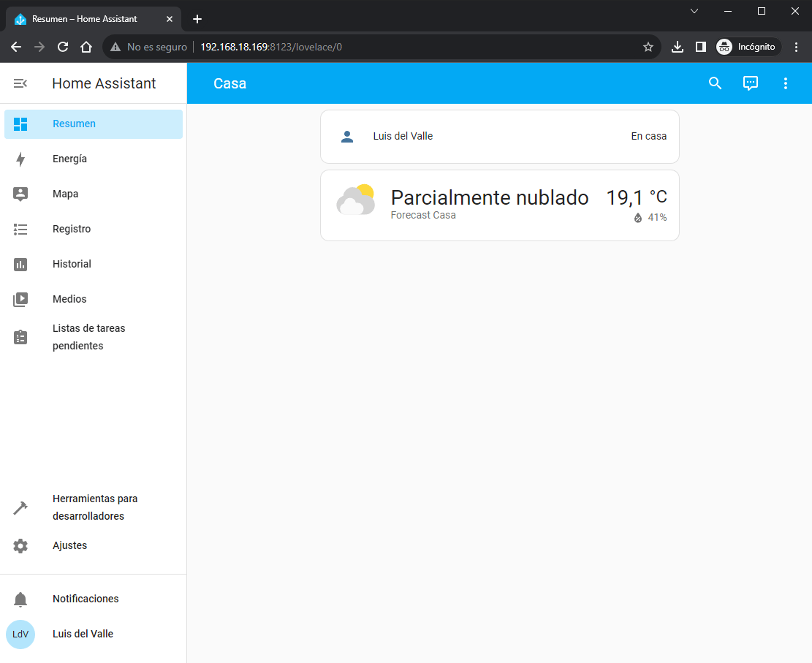812x663 pixels.
Task: Collapse the Home Assistant sidebar menu
Action: [x=20, y=83]
